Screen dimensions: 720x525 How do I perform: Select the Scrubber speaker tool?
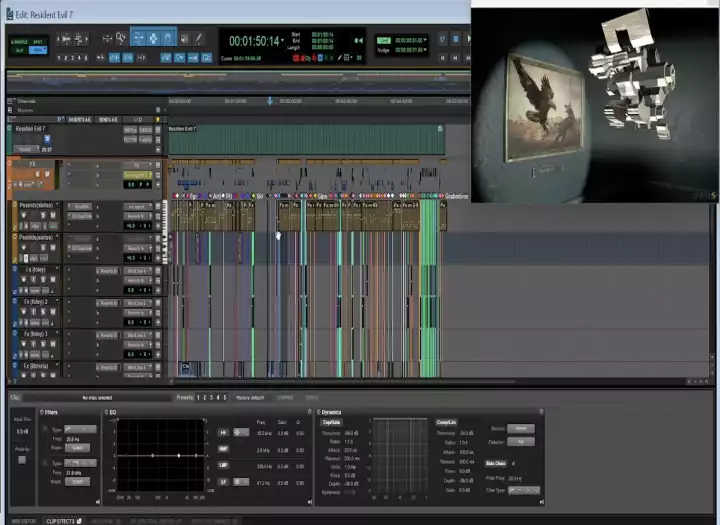click(x=185, y=39)
